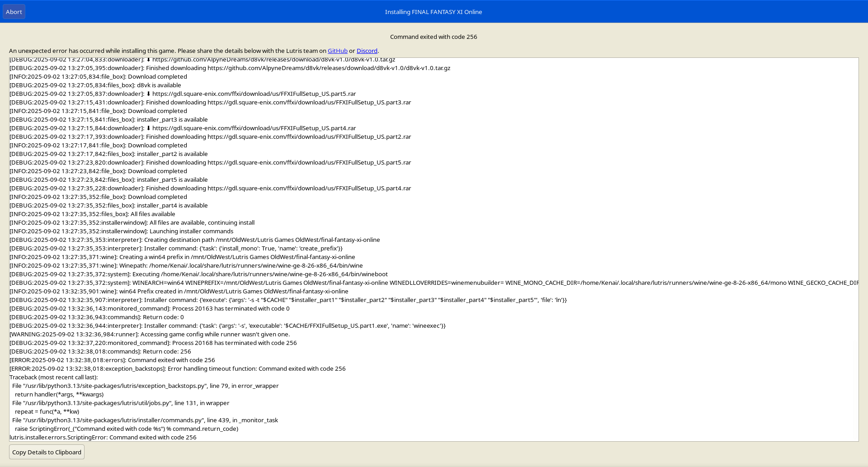This screenshot has height=467, width=868.
Task: Click download arrow before the part4.rar URL
Action: (x=148, y=128)
